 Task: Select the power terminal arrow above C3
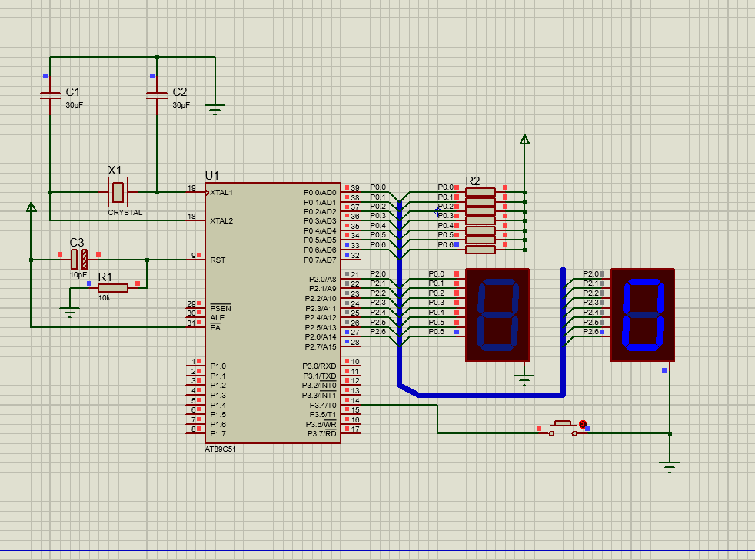coord(32,207)
